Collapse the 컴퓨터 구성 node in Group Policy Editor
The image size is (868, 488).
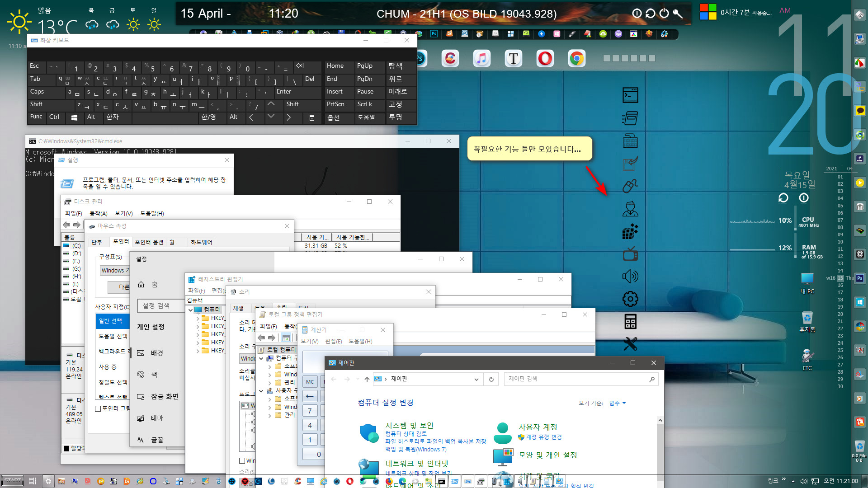tap(261, 358)
